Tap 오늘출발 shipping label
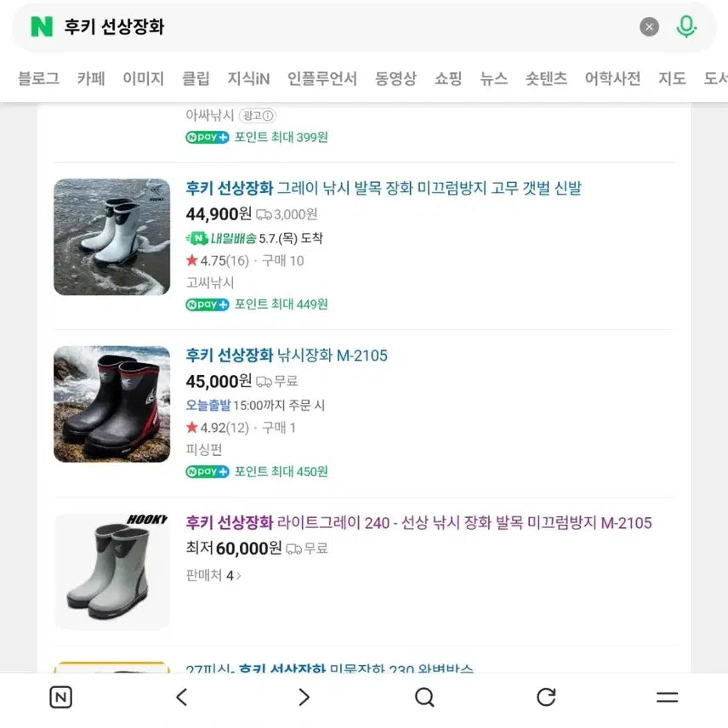 tap(208, 405)
